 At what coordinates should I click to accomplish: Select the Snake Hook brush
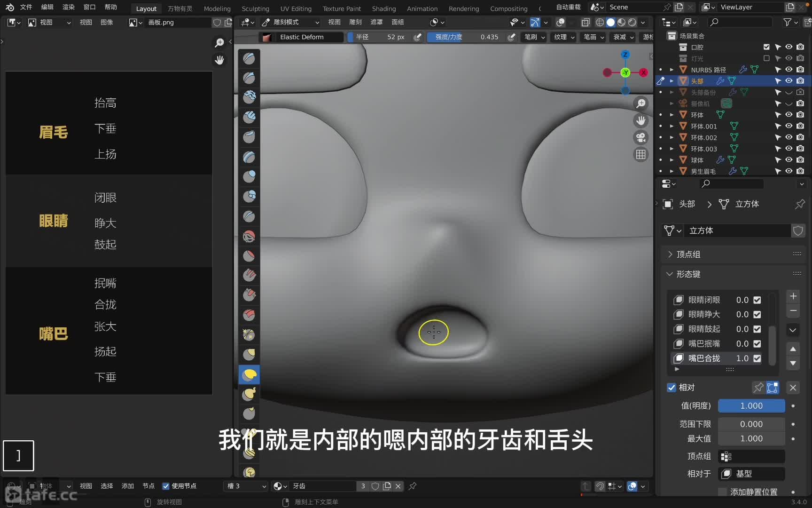pyautogui.click(x=249, y=394)
